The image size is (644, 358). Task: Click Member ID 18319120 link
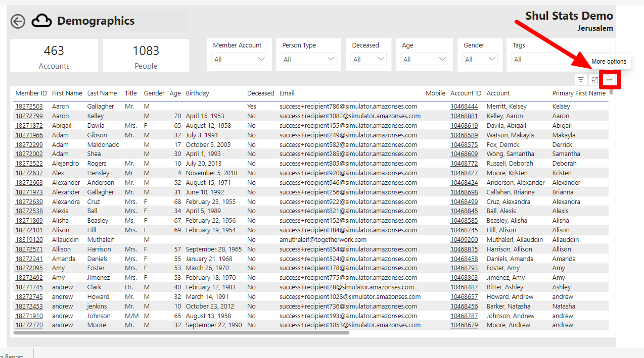point(29,239)
